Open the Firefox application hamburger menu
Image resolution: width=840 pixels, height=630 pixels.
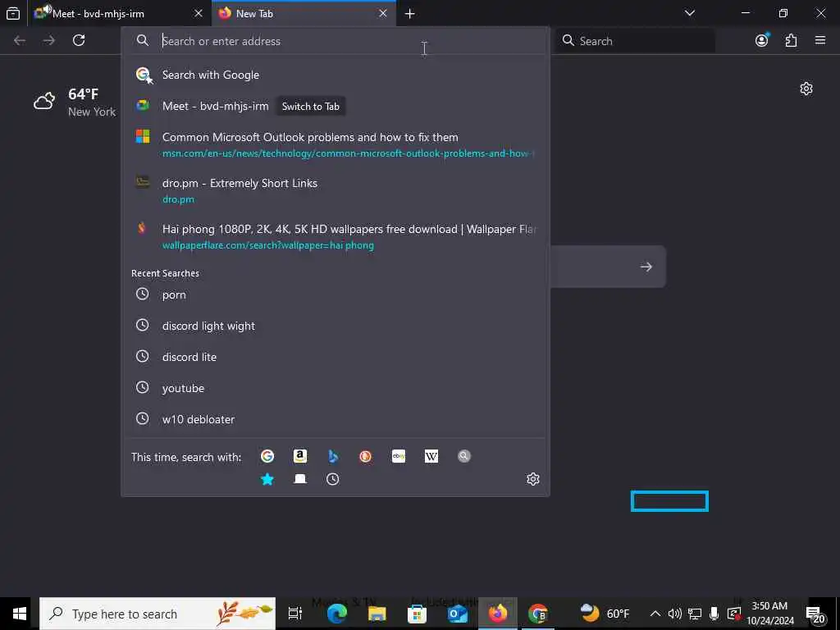pyautogui.click(x=820, y=40)
